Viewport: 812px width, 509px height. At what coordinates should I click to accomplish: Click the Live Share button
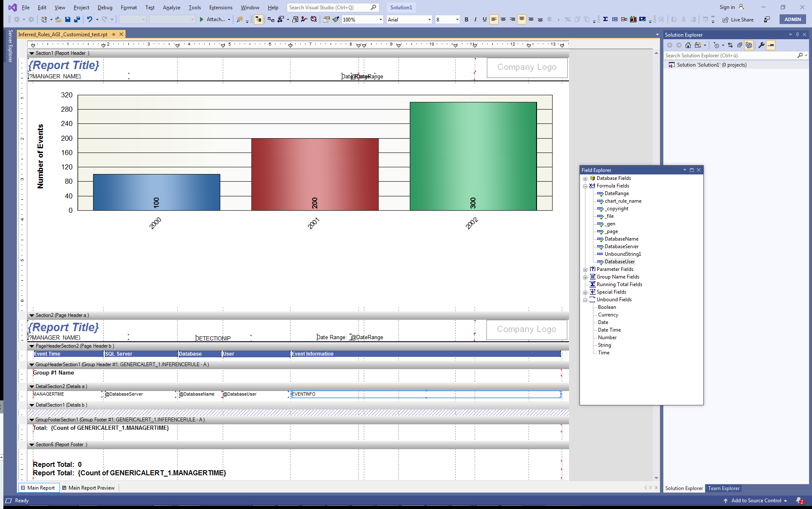coord(738,20)
